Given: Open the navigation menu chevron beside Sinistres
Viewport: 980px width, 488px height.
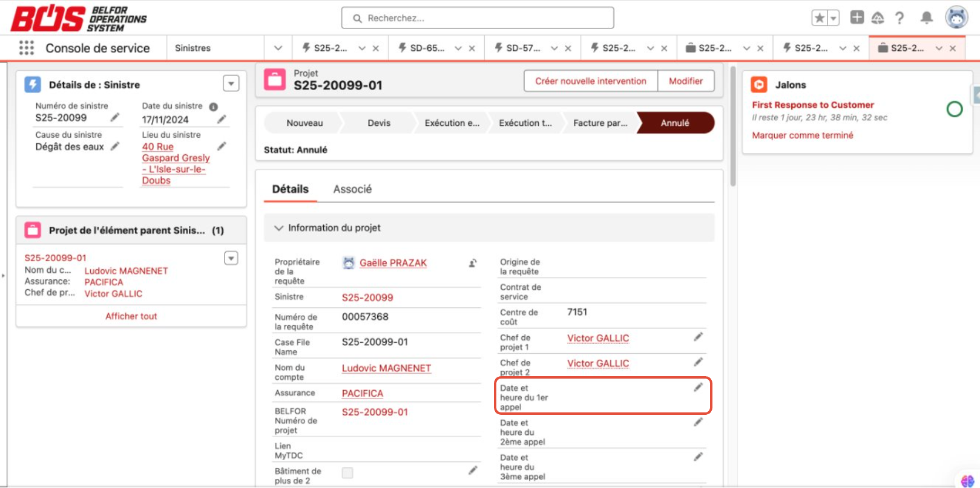Looking at the screenshot, I should point(278,48).
